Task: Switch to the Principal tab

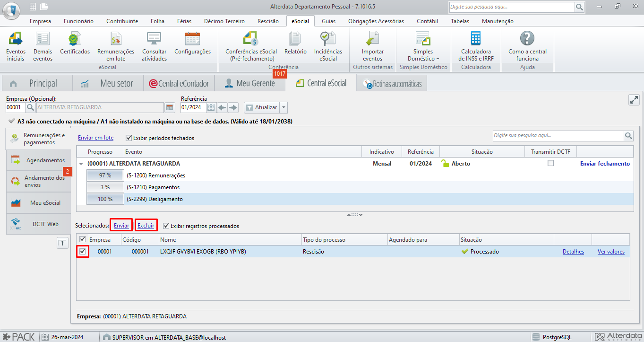Action: [37, 83]
